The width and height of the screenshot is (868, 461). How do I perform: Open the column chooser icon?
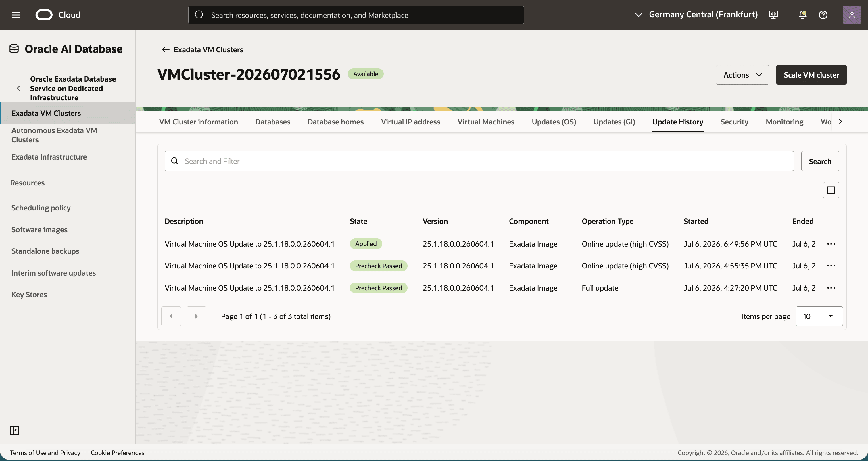point(831,190)
